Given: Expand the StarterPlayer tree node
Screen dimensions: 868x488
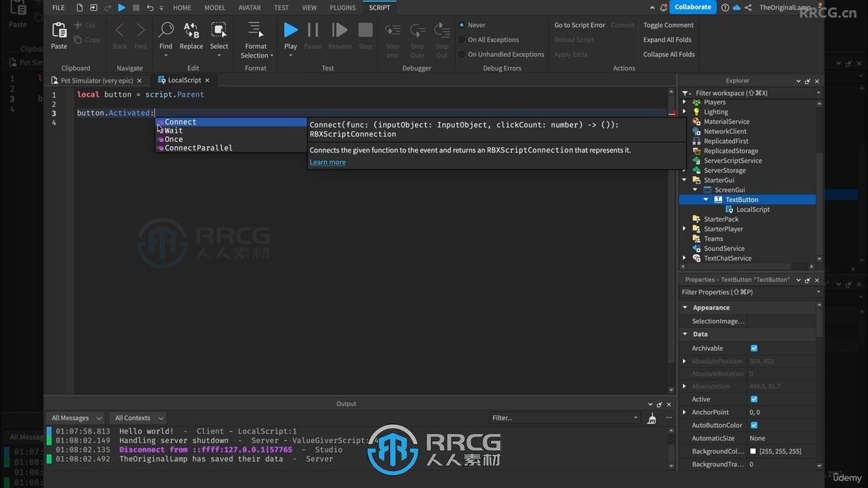Looking at the screenshot, I should (684, 229).
